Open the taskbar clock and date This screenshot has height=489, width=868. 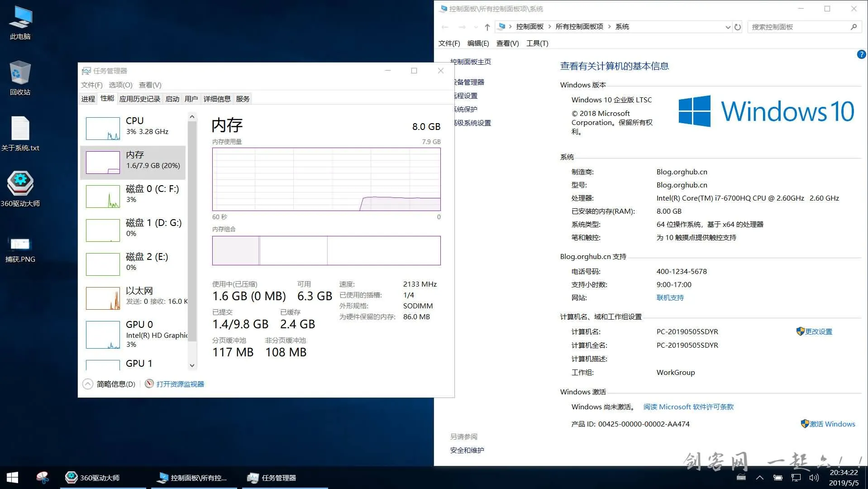(x=844, y=478)
